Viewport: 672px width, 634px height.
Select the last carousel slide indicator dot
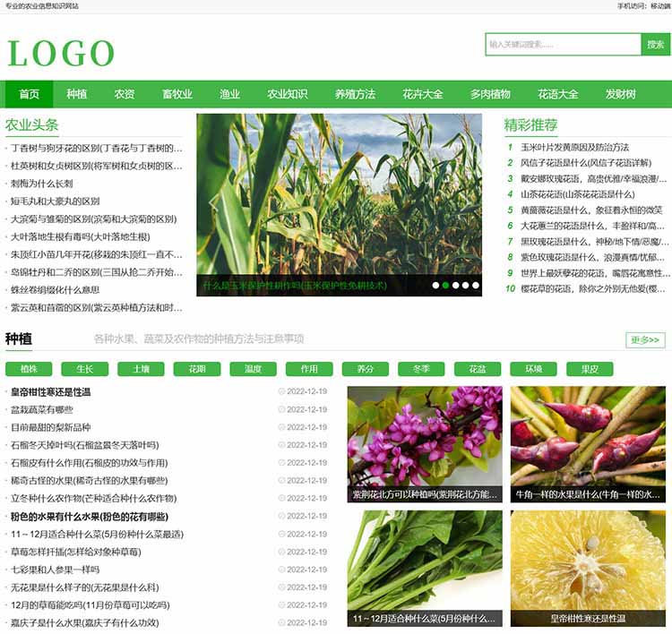click(475, 286)
